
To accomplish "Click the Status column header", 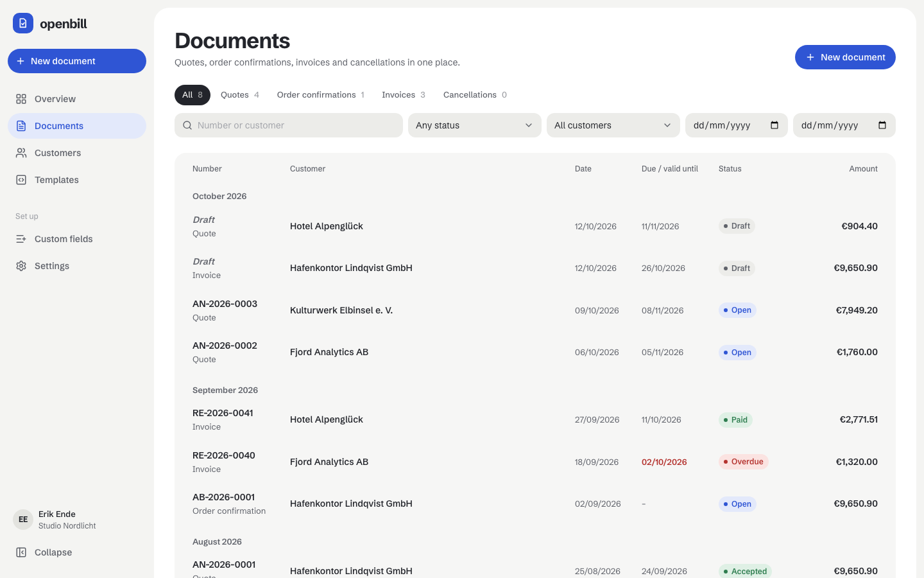I will (x=730, y=169).
